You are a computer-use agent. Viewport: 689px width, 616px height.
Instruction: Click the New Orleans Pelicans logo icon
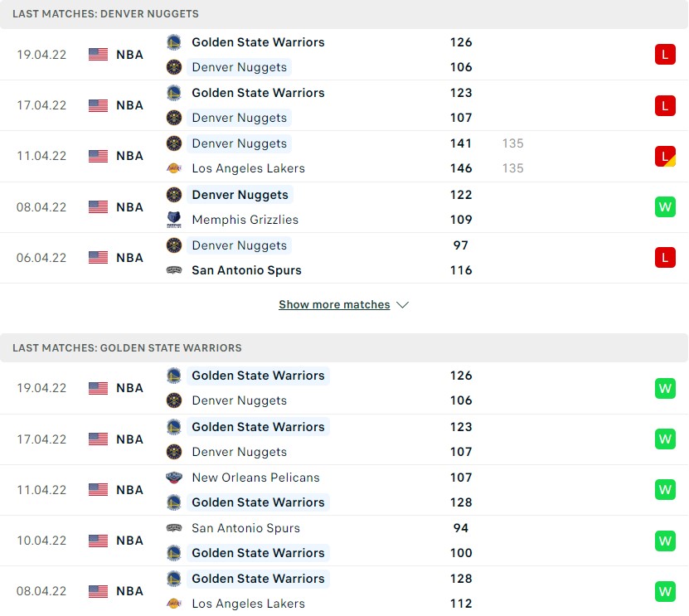point(173,478)
